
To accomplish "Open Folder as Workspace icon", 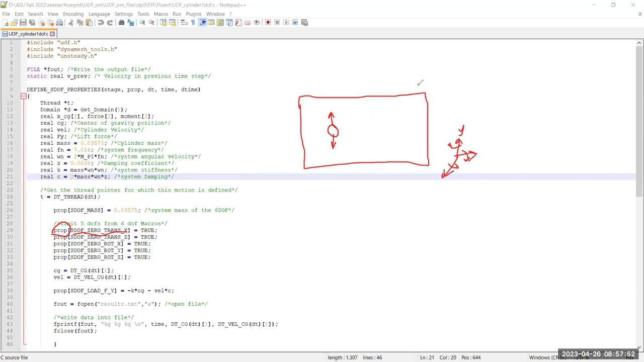I will [248, 23].
